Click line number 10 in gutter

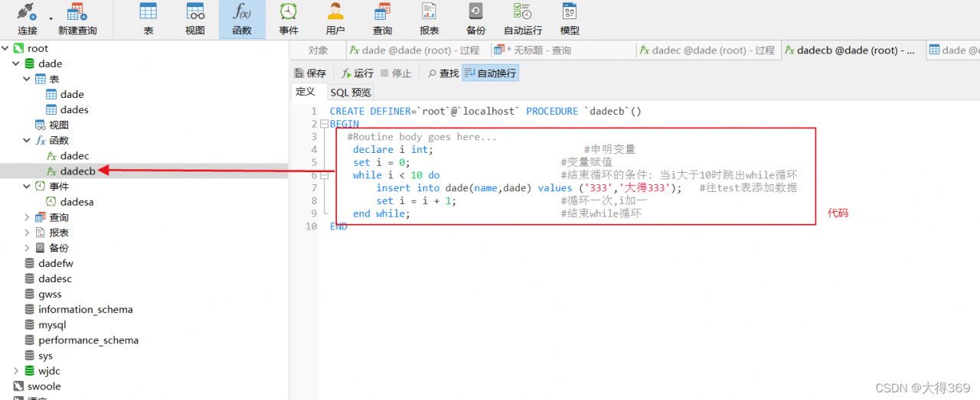tap(311, 226)
